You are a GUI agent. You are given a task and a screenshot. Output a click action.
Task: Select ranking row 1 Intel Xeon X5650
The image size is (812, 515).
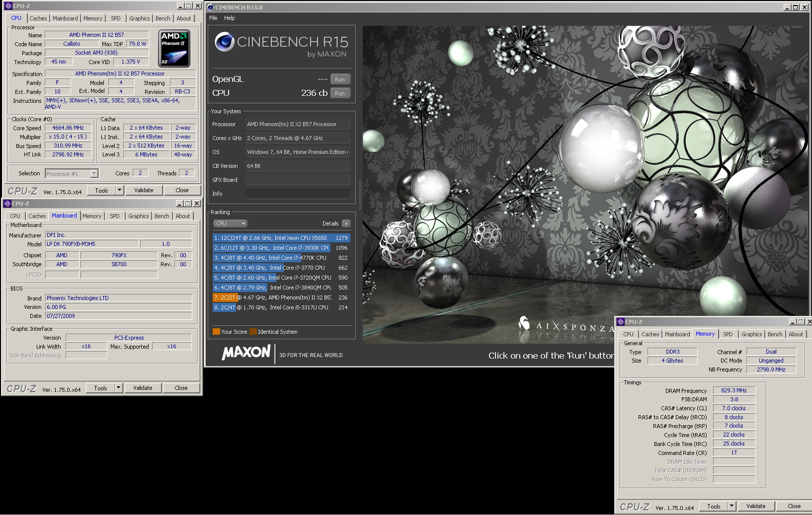coord(281,238)
